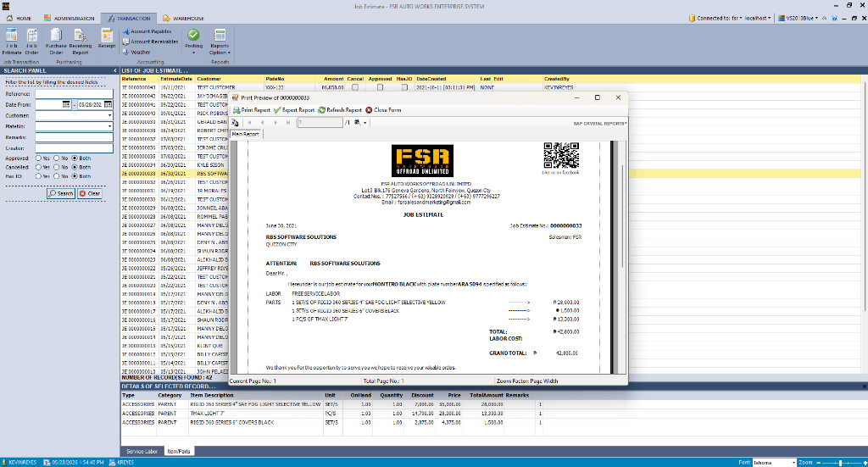
Task: Go to next report page
Action: click(275, 123)
